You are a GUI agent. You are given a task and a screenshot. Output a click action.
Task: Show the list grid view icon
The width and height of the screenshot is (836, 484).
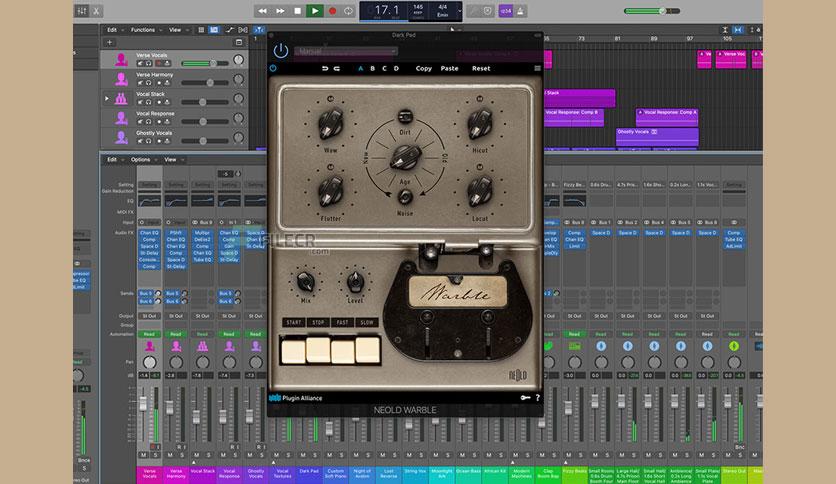point(201,30)
